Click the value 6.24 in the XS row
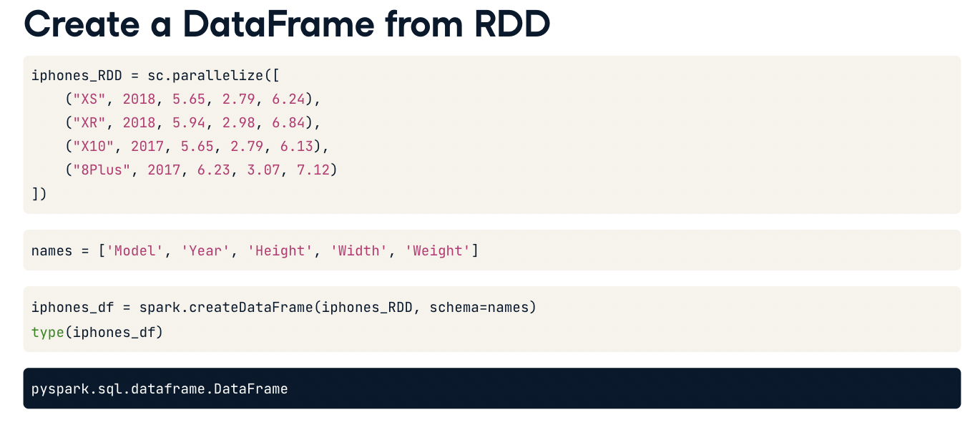 [x=288, y=99]
